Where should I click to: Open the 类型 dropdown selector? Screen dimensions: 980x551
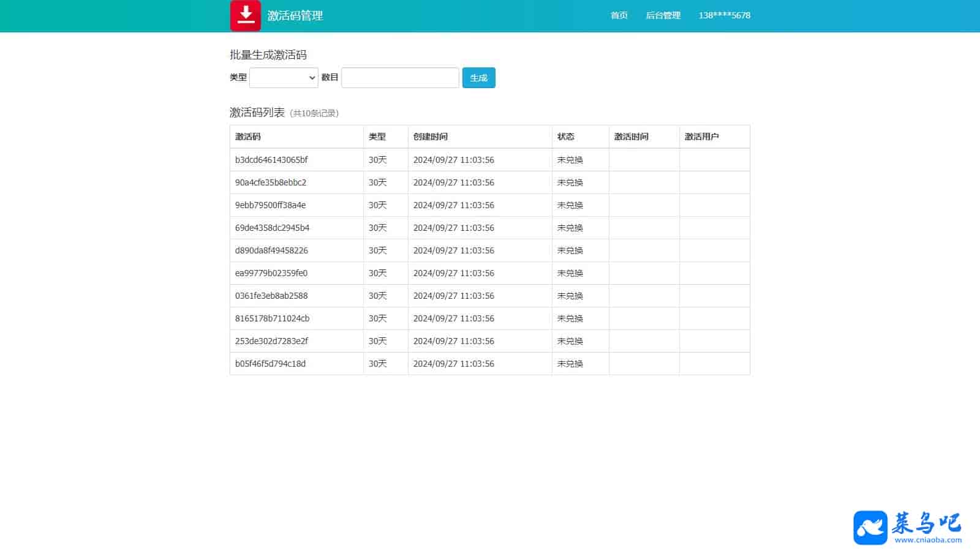point(284,78)
